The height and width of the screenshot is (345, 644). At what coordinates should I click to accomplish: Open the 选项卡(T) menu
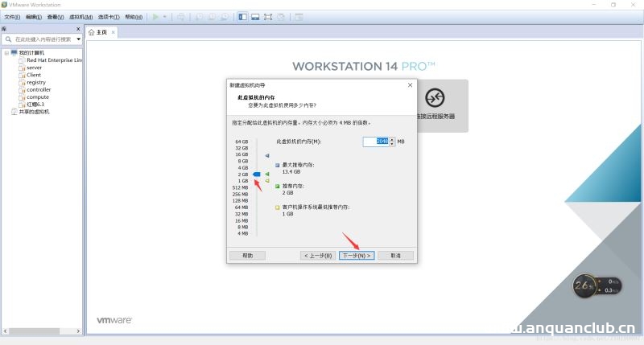[109, 17]
